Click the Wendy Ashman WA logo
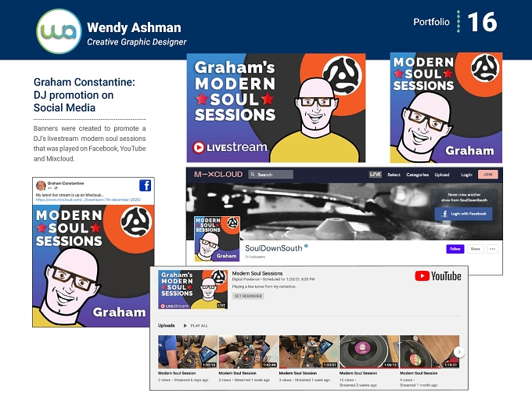 (59, 31)
